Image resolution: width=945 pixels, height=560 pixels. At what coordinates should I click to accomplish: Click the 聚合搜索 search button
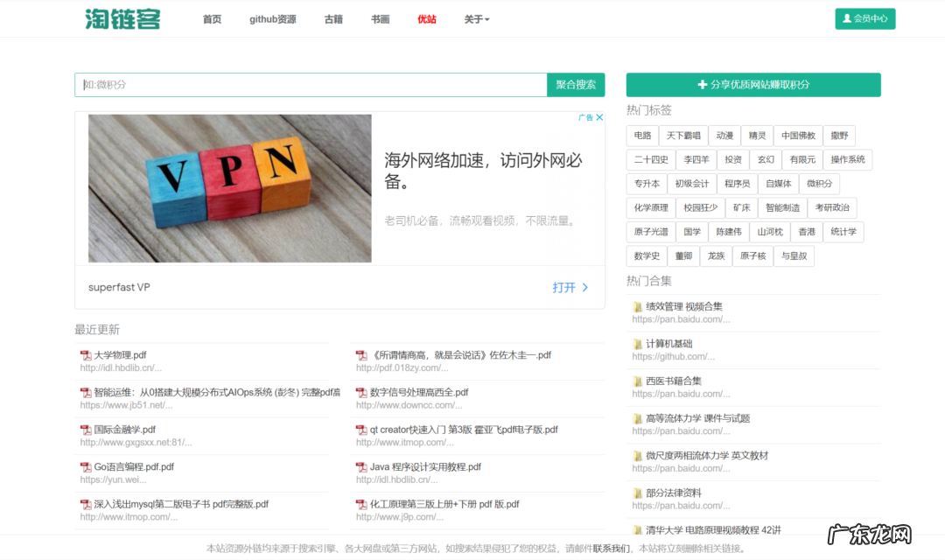[577, 85]
